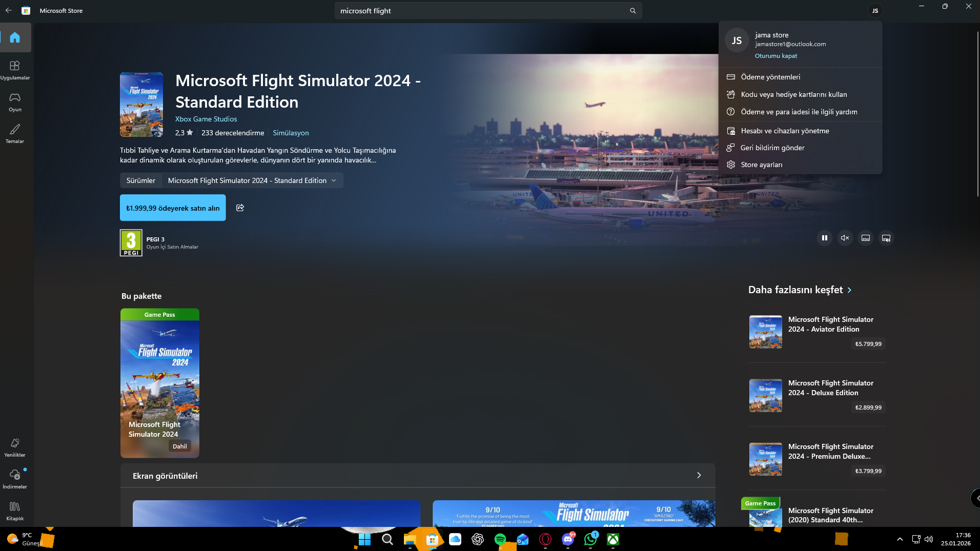The image size is (980, 551).
Task: Open the Xbox app from the taskbar
Action: (x=613, y=539)
